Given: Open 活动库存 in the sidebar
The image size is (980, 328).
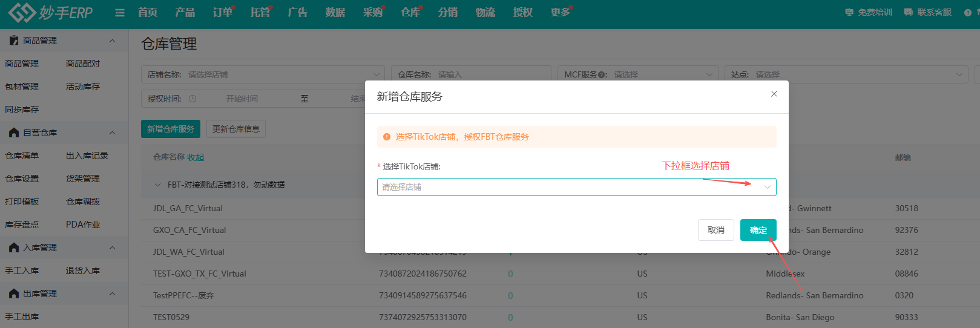Looking at the screenshot, I should [x=83, y=87].
